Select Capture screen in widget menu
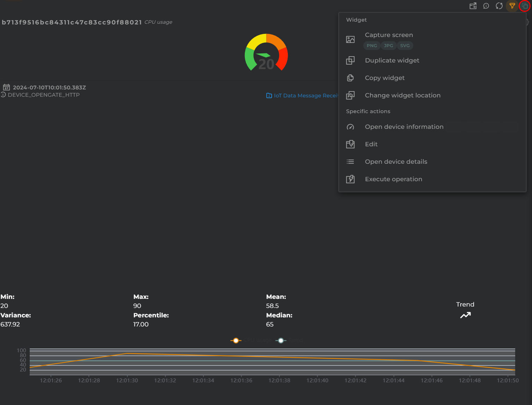This screenshot has width=532, height=405. pos(389,35)
